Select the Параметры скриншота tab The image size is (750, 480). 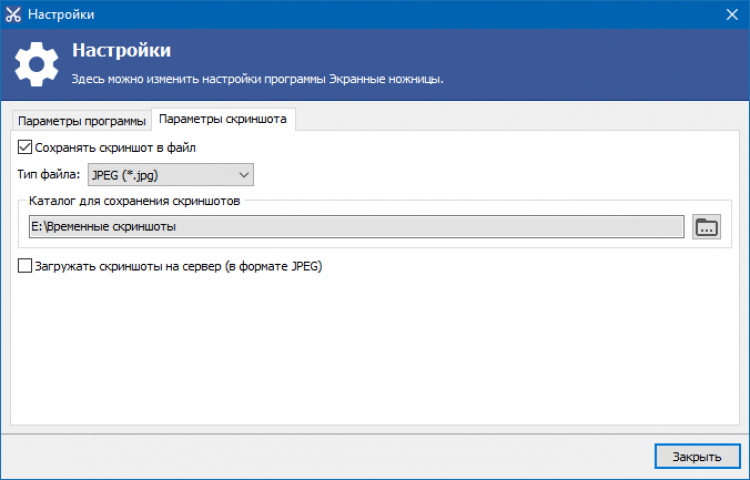(x=223, y=119)
